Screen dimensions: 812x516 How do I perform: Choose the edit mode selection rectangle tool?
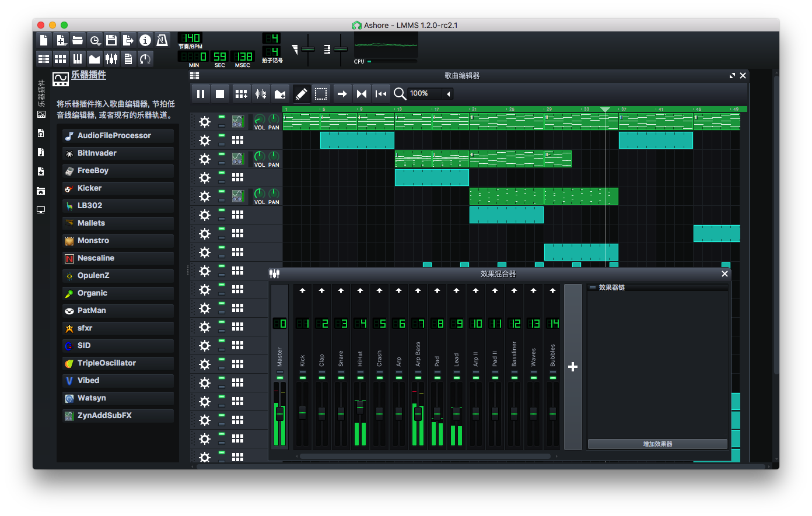point(320,93)
